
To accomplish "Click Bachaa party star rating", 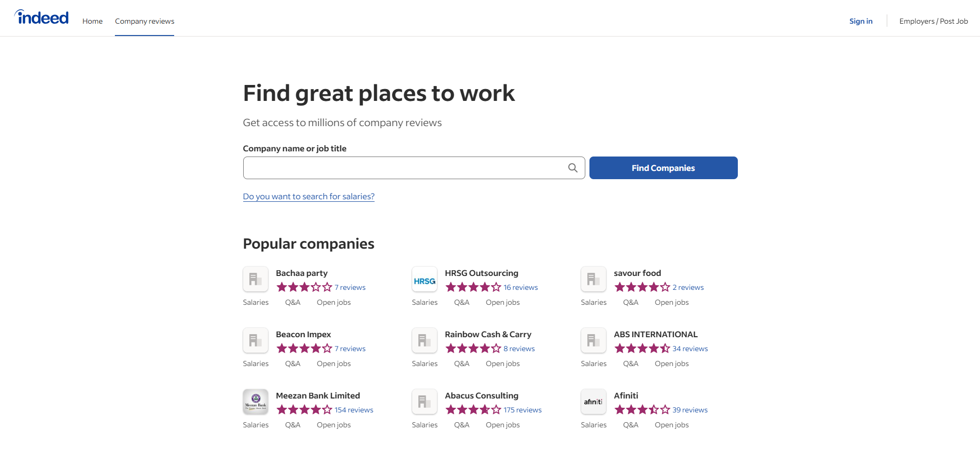I will (x=305, y=287).
